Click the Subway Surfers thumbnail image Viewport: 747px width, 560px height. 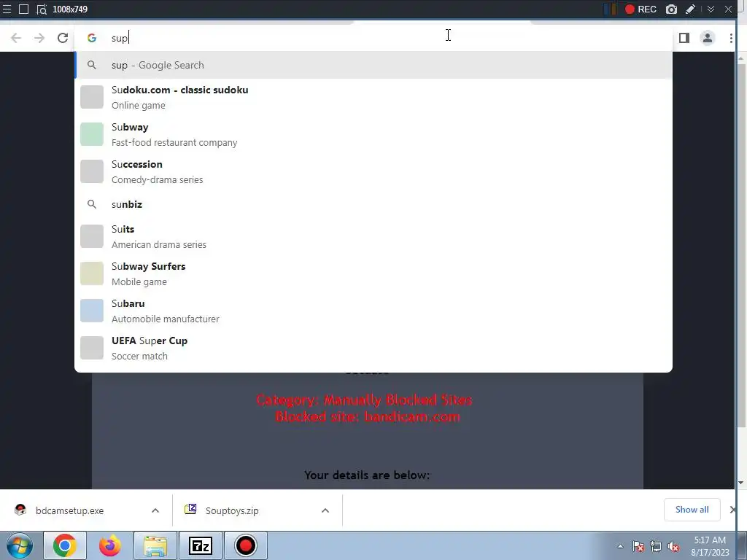point(92,273)
